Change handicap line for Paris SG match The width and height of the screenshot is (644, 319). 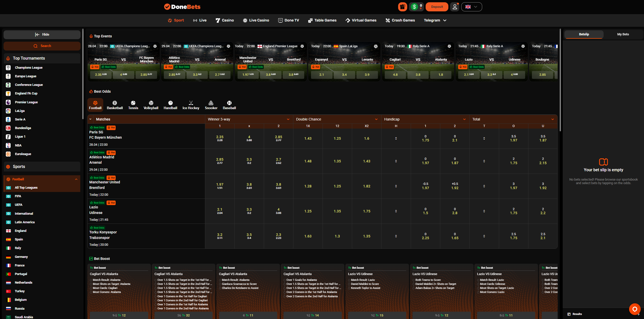click(x=396, y=138)
